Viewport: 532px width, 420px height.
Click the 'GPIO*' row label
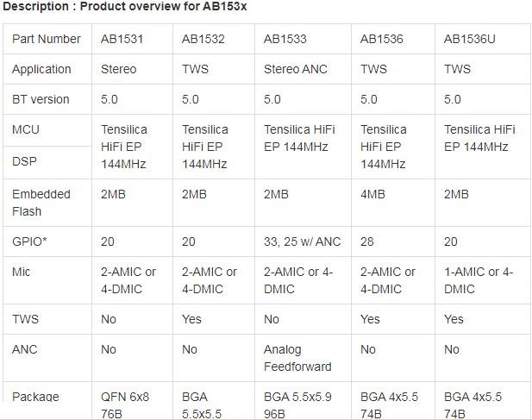(x=29, y=241)
